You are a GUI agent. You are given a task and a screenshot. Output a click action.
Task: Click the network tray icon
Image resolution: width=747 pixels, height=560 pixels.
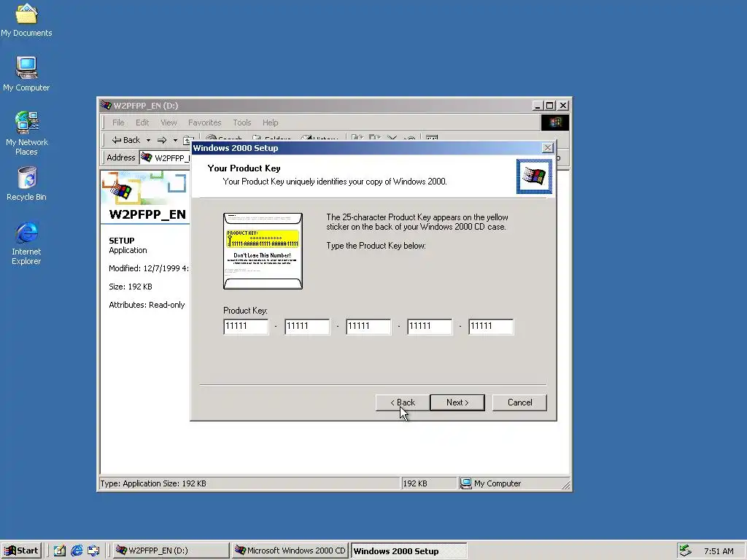click(685, 551)
